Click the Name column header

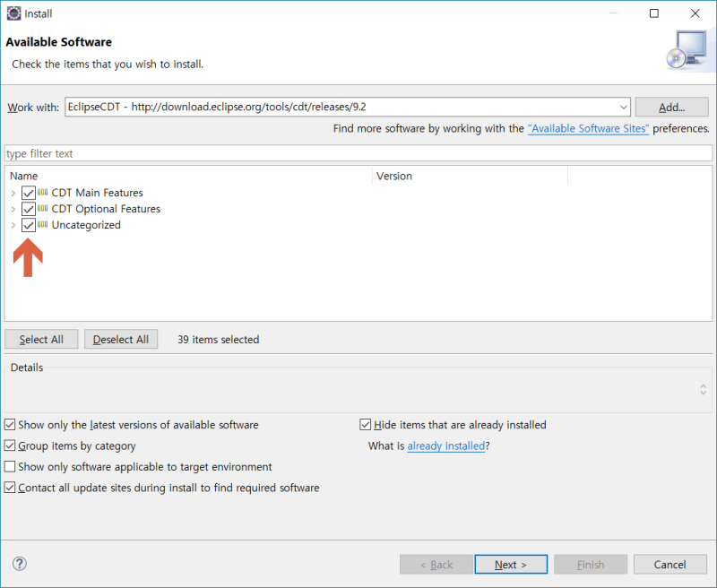pyautogui.click(x=188, y=176)
